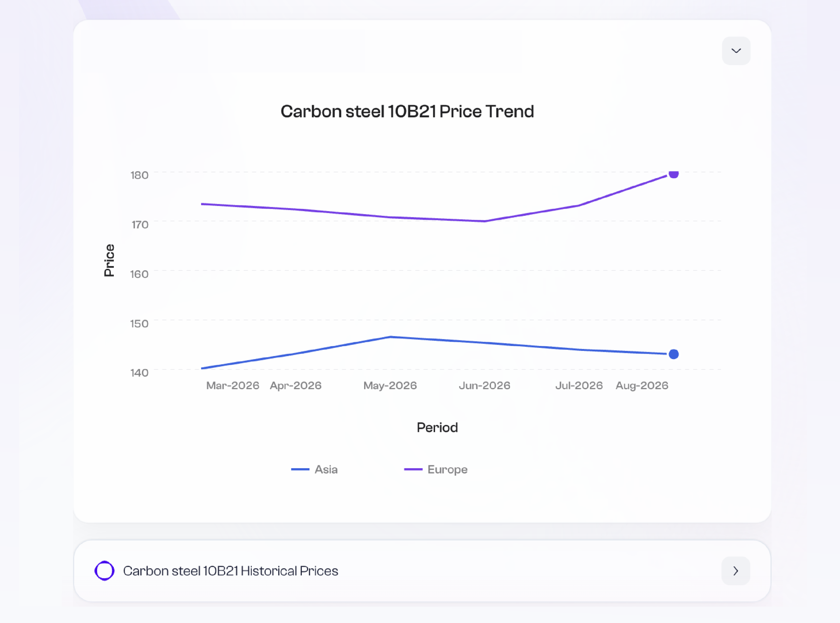Click the 180 price axis value

pos(139,175)
